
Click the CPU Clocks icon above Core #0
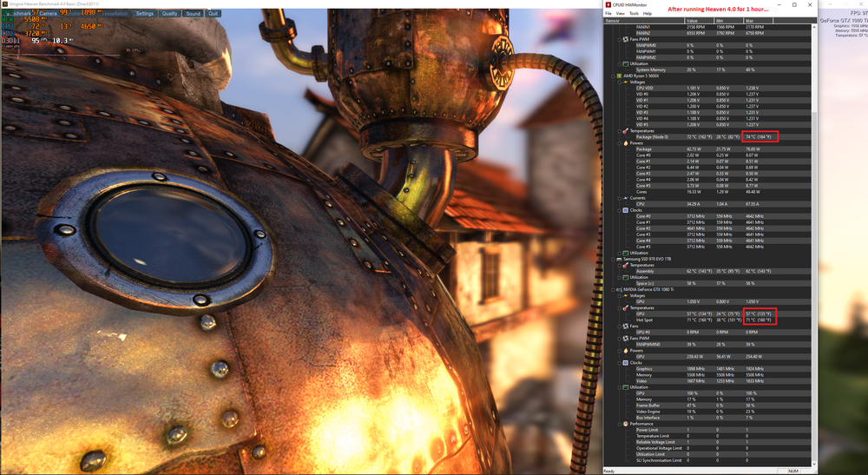(626, 210)
